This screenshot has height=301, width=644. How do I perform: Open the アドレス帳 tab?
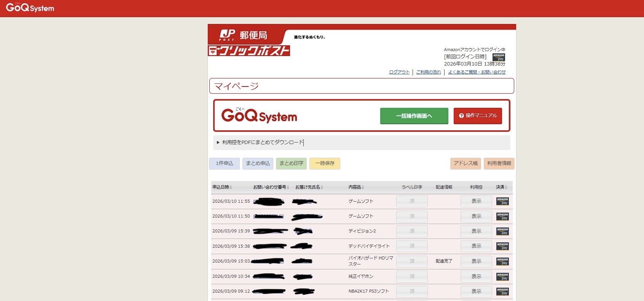(465, 163)
